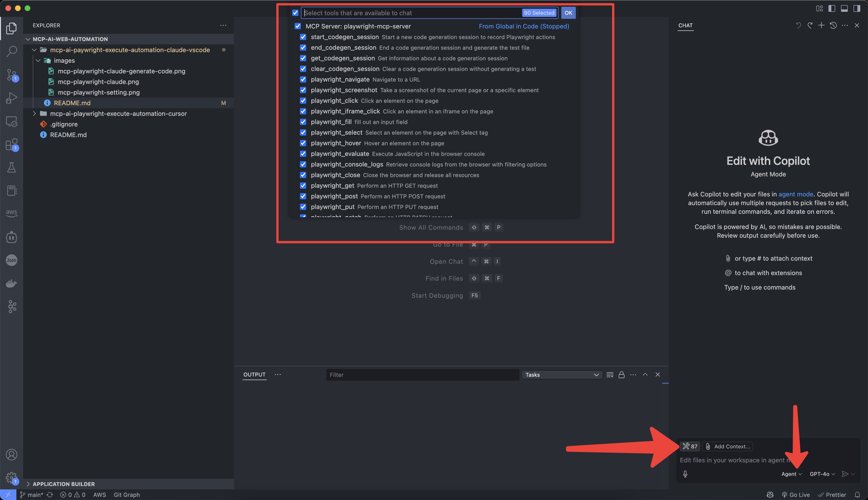Click the tools icon showing 87
The width and height of the screenshot is (868, 500).
tap(690, 446)
